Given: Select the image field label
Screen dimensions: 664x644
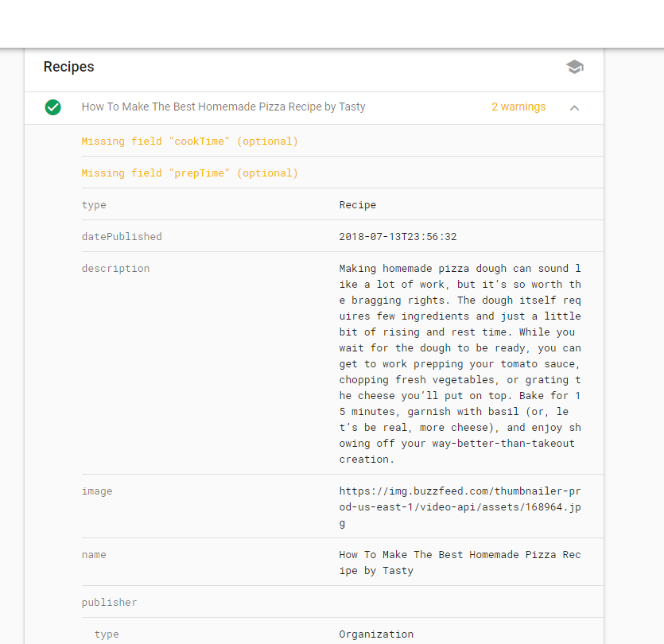Looking at the screenshot, I should [97, 491].
